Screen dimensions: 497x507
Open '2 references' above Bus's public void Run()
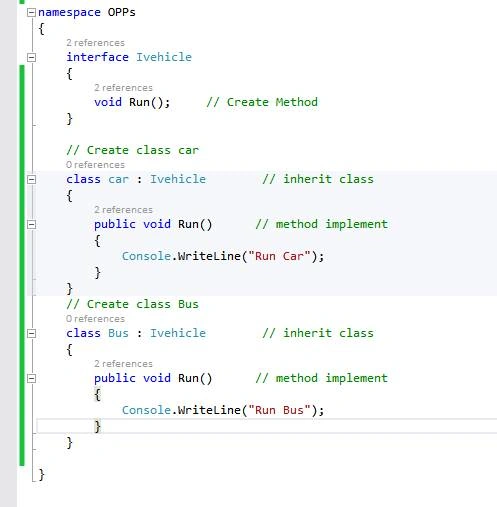pyautogui.click(x=123, y=364)
